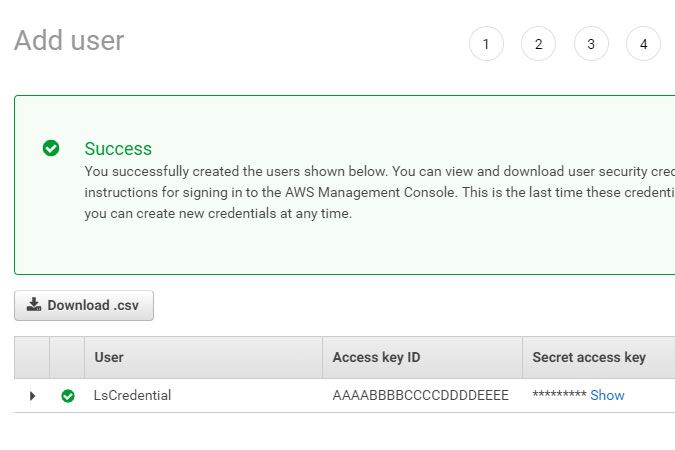This screenshot has height=450, width=675.
Task: Click the empty header cell above the expander arrow
Action: (32, 357)
